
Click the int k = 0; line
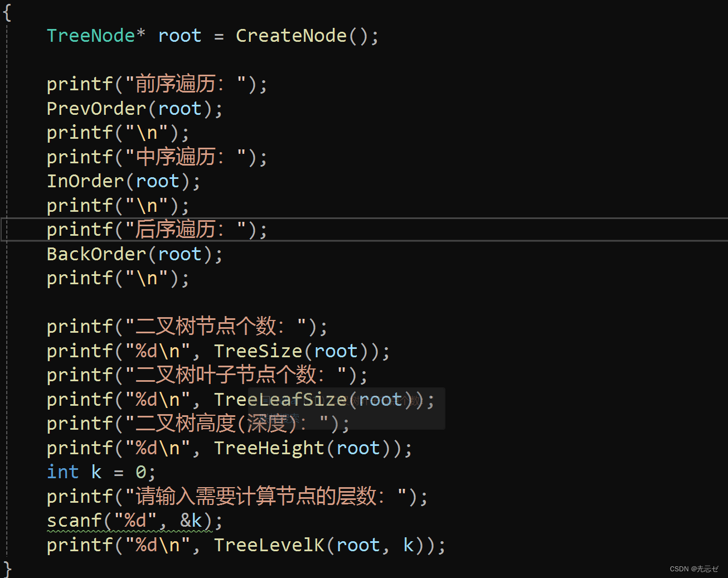[x=101, y=472]
